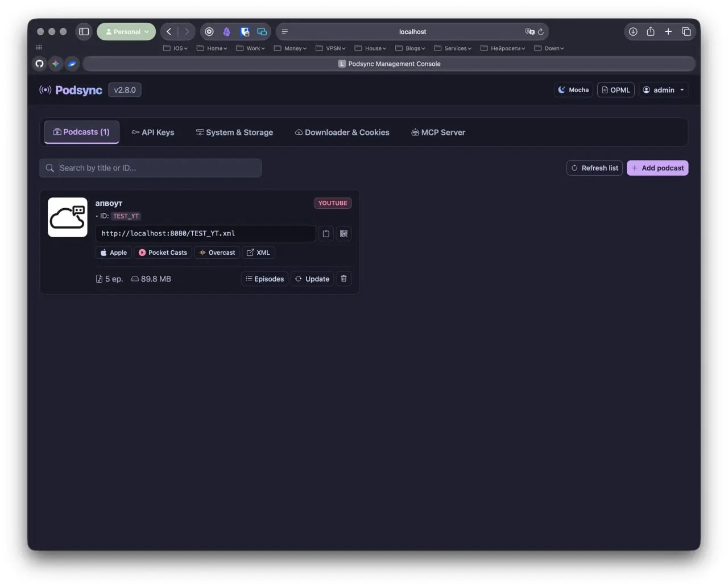The image size is (728, 587).
Task: Open a new browser tab
Action: click(x=668, y=32)
